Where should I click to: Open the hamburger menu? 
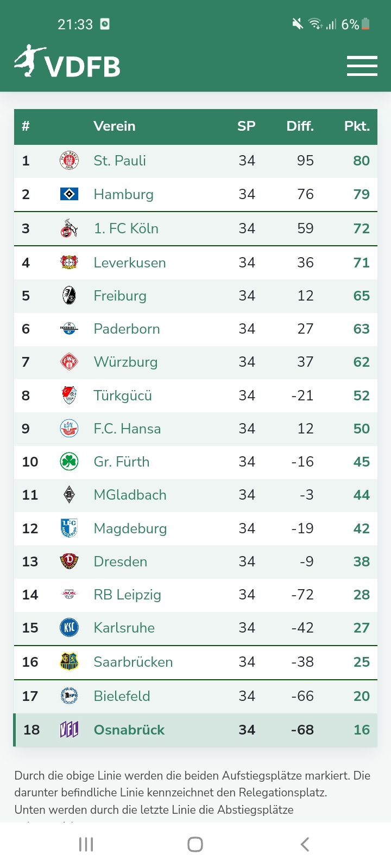[x=362, y=66]
